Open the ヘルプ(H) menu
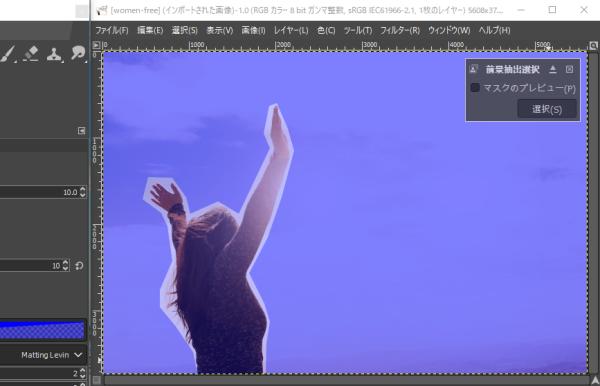Screen dimensions: 600x386 pos(494,30)
